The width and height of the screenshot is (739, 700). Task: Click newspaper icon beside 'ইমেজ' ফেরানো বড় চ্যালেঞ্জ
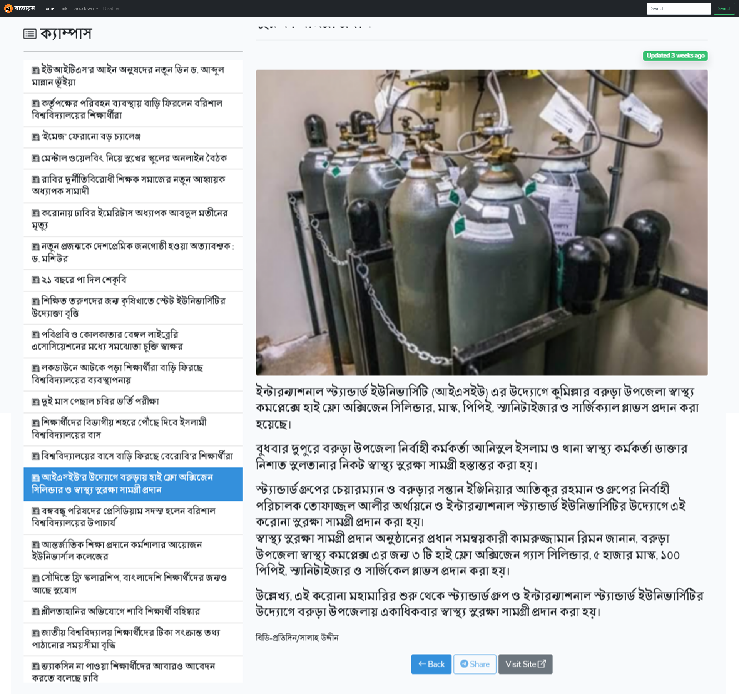(x=36, y=137)
